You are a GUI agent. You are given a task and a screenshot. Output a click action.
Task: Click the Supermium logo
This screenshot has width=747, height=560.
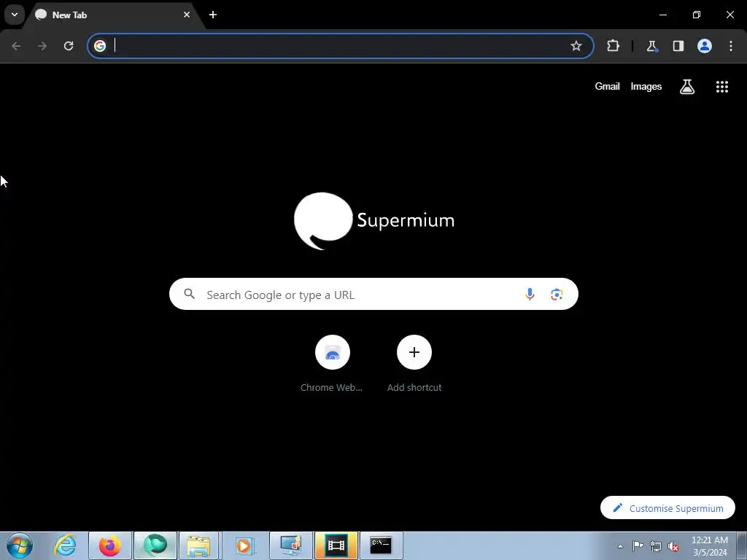coord(374,221)
